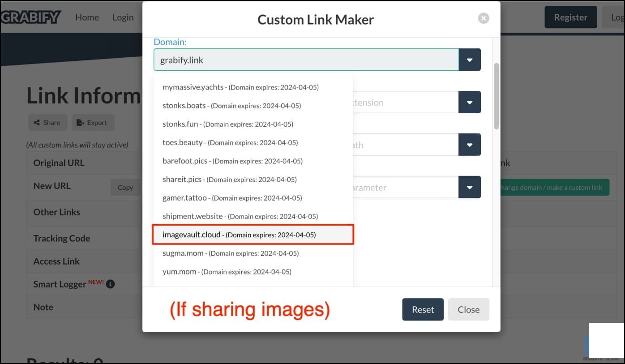
Task: Open the Login navigation link
Action: pos(123,17)
